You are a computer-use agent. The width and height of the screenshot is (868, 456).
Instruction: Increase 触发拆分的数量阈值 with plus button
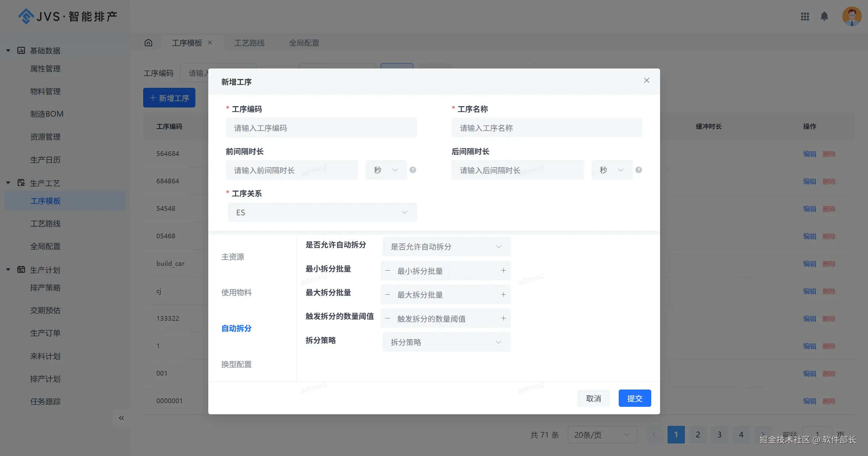tap(503, 318)
